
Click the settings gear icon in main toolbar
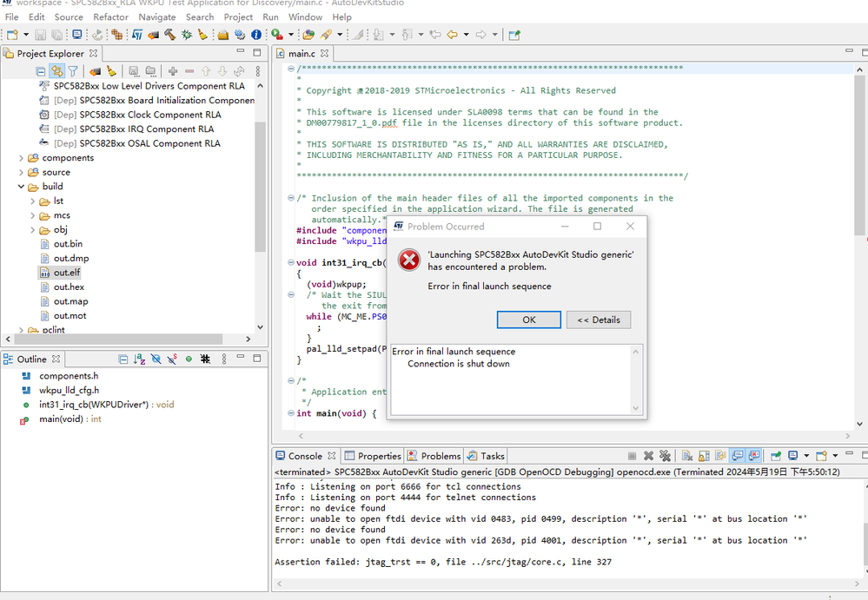pos(240,35)
